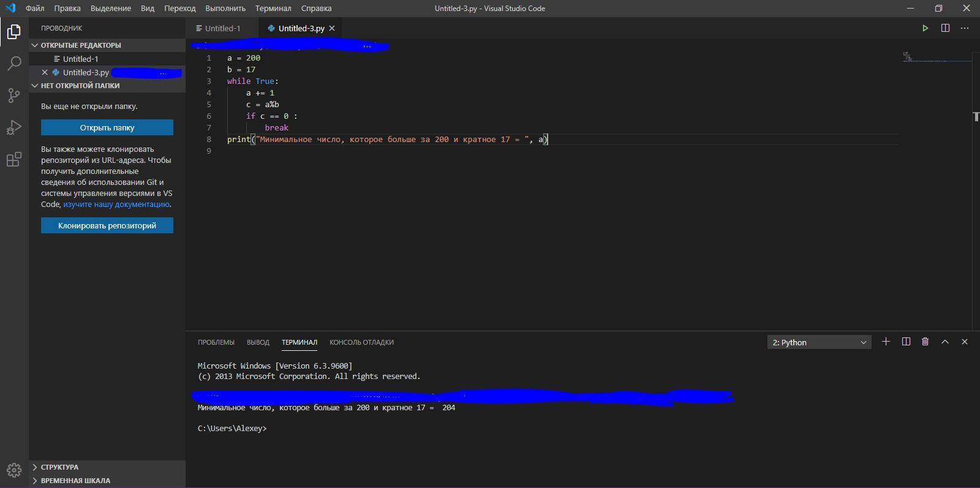
Task: Open the Explorer view in activity bar
Action: coord(13,32)
